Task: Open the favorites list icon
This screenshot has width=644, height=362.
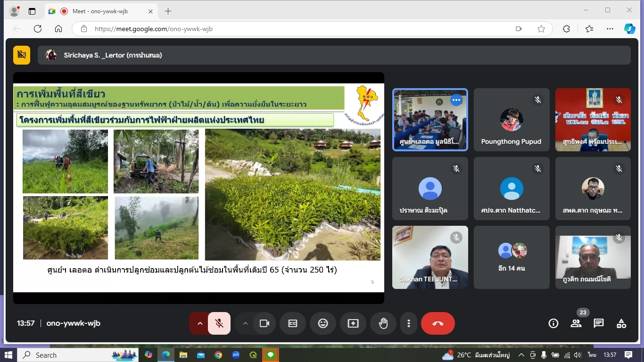Action: (589, 29)
